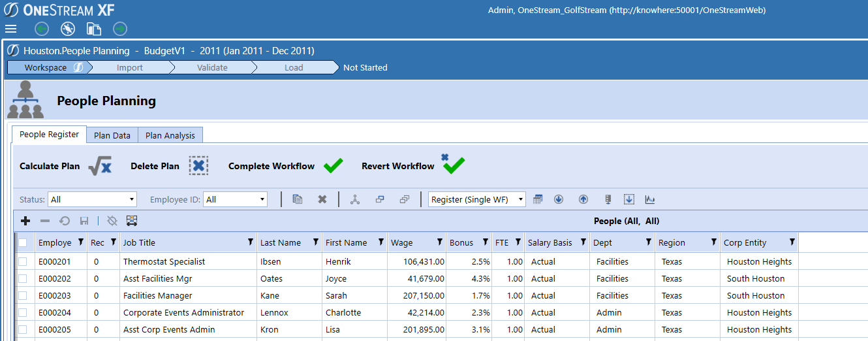The width and height of the screenshot is (868, 341).
Task: Tick checkbox for employee E000205
Action: coord(23,329)
